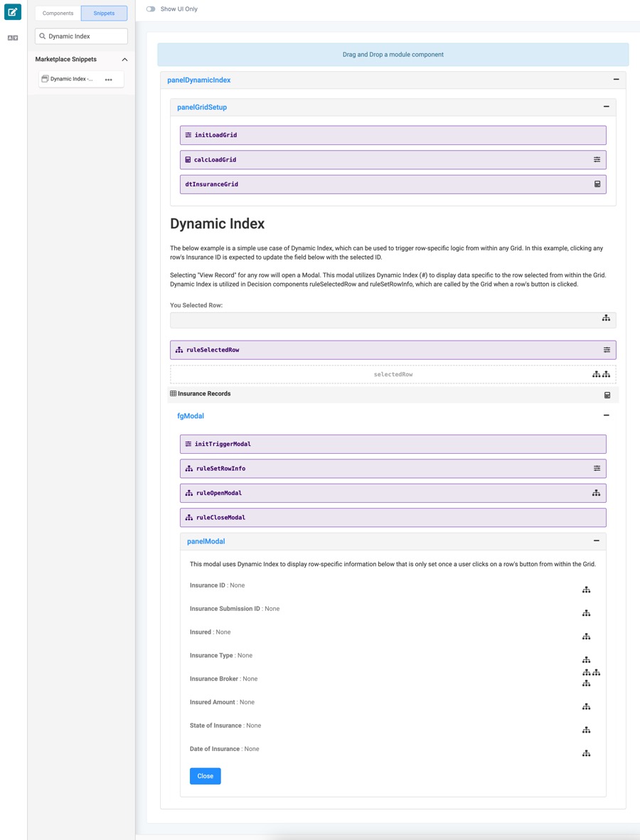Select the Snippets tab
This screenshot has height=840, width=640.
pos(104,14)
